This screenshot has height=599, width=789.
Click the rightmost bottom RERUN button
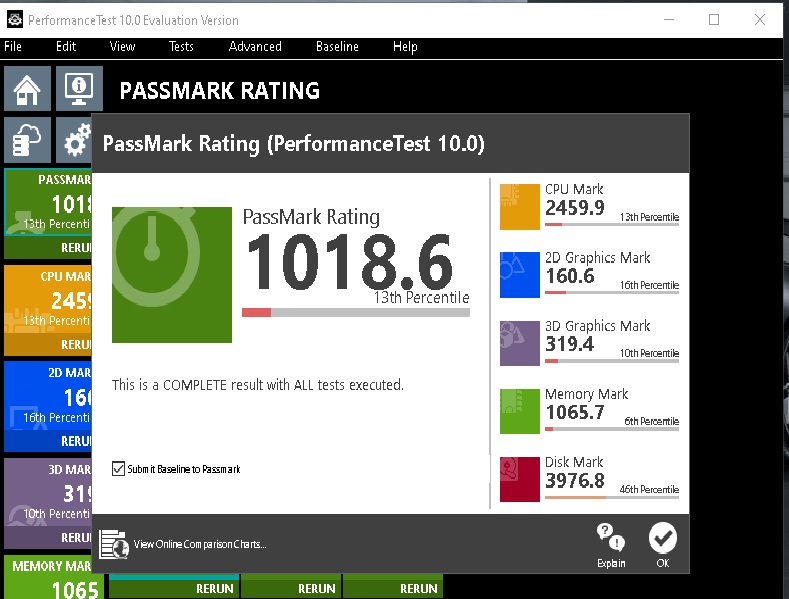tap(393, 587)
